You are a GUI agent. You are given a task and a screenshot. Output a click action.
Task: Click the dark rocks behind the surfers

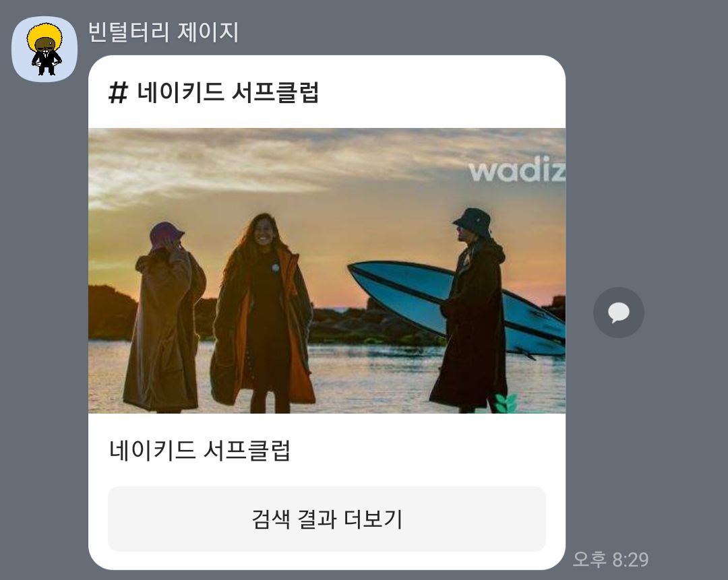click(x=367, y=323)
